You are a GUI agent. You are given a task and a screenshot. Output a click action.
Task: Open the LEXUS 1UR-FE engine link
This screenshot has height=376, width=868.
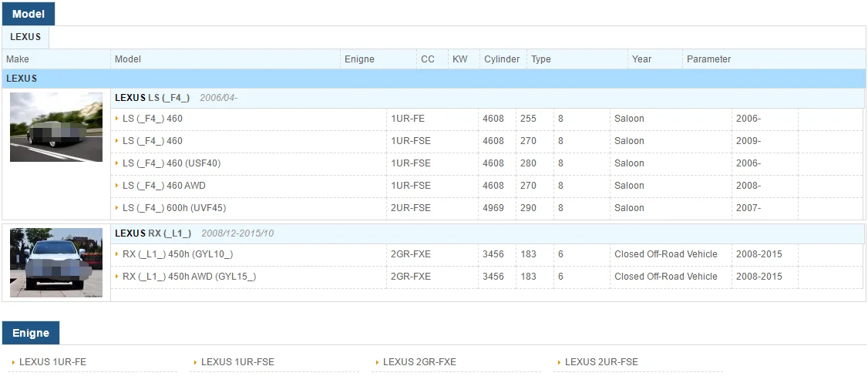point(52,362)
